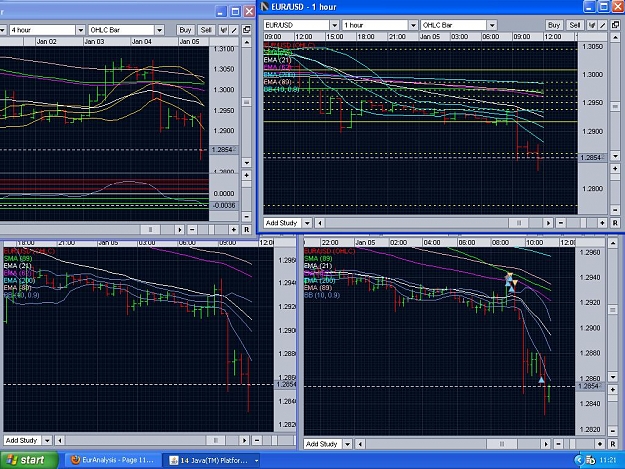The width and height of the screenshot is (625, 469).
Task: Zoom out time axis of EUR/USD 1 hour chart
Action: (x=561, y=223)
